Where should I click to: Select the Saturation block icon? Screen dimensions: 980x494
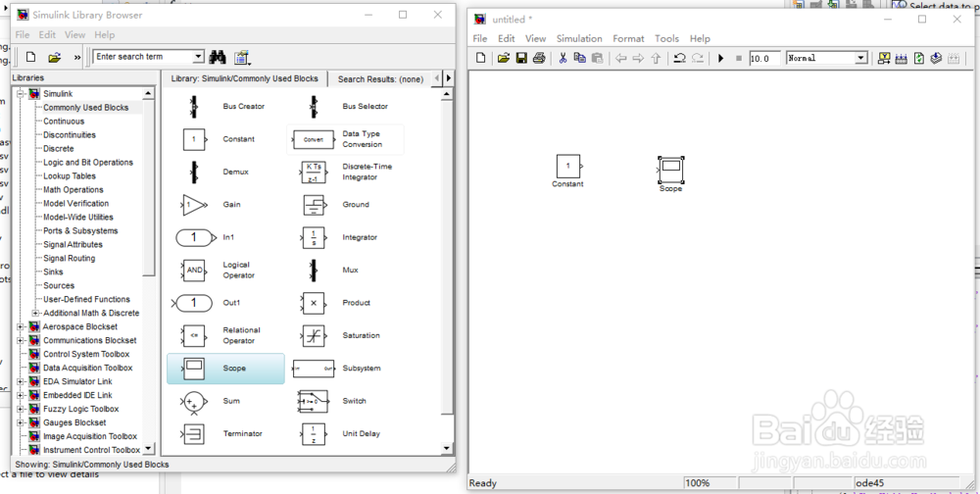[314, 336]
